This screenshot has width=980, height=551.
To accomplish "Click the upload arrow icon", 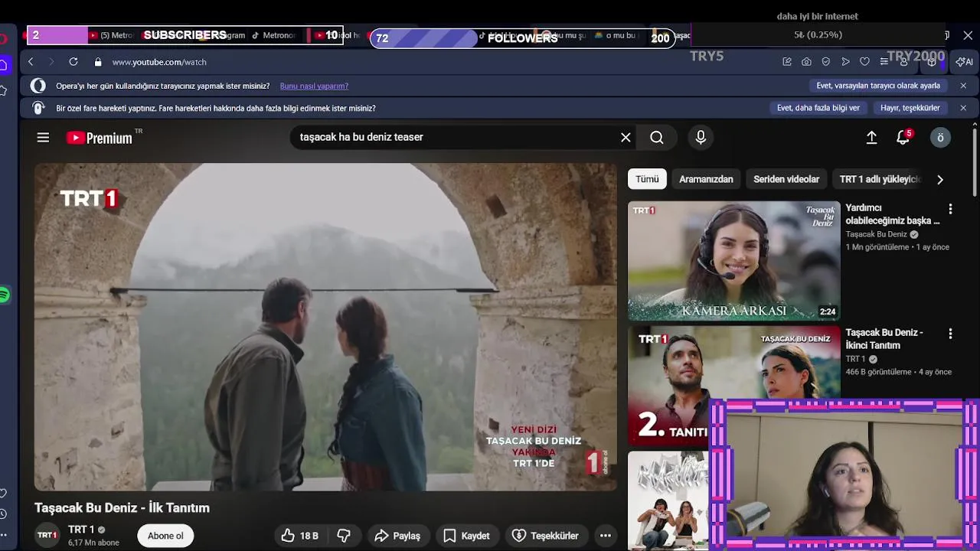I will [x=871, y=138].
